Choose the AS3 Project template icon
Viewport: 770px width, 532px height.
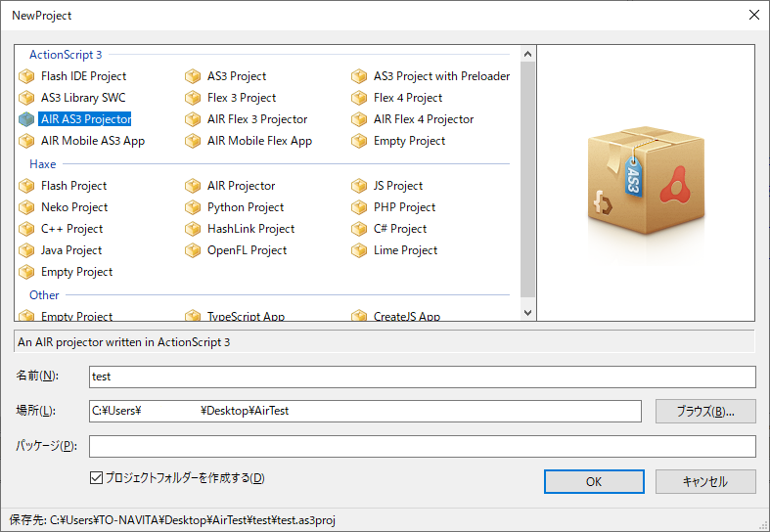click(x=193, y=76)
